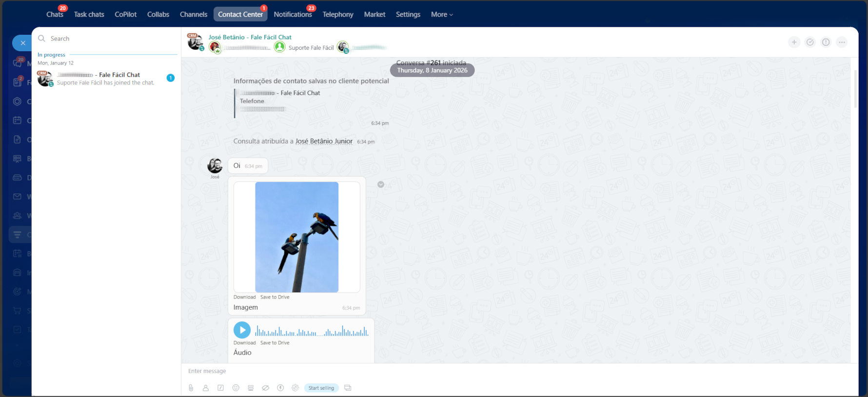Open the emoji picker in message toolbar
Screen dimensions: 868x397
pos(236,388)
